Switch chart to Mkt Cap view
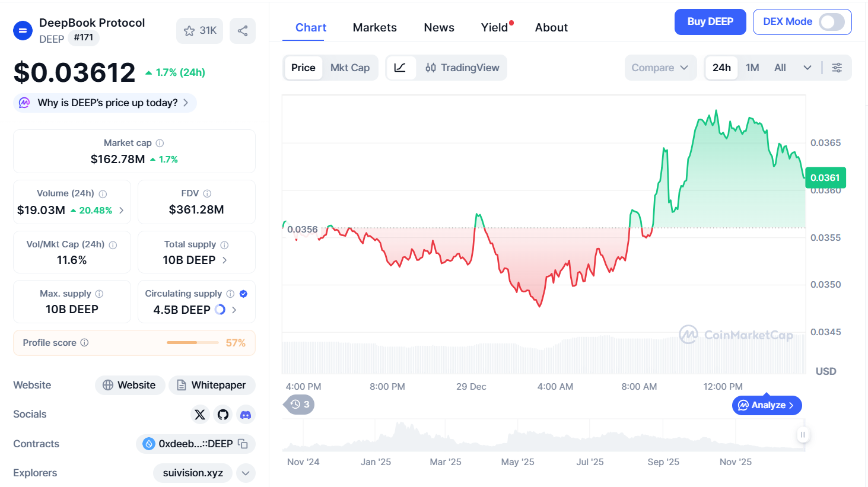 click(x=350, y=68)
